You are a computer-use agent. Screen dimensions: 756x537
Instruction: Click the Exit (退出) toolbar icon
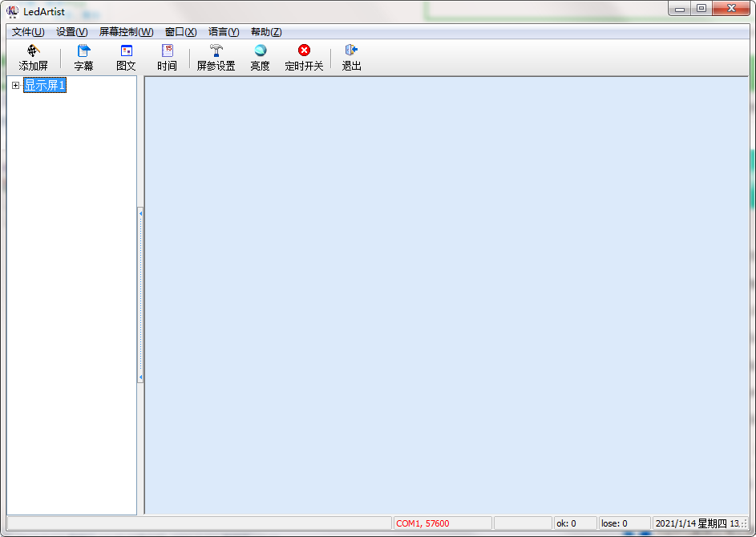351,51
